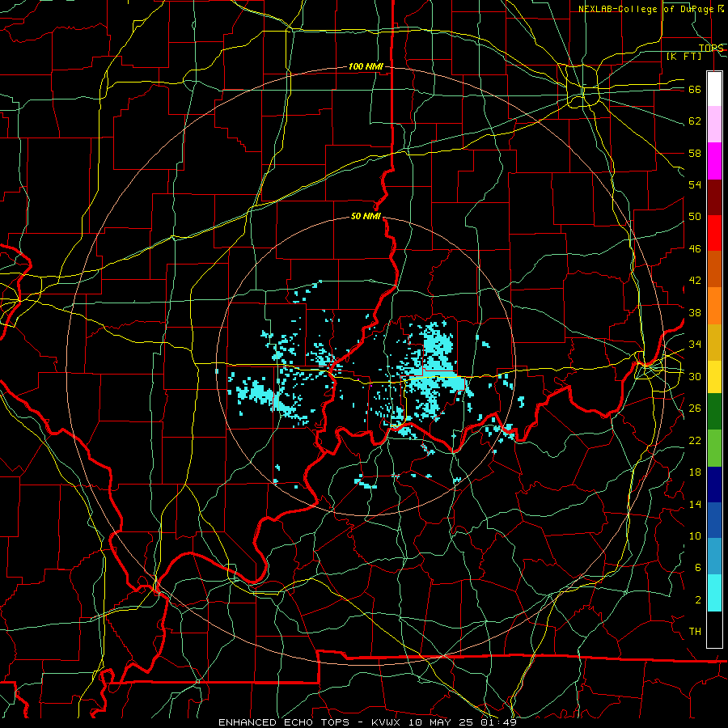
Task: Click the 54 legend scale value
Action: (695, 184)
